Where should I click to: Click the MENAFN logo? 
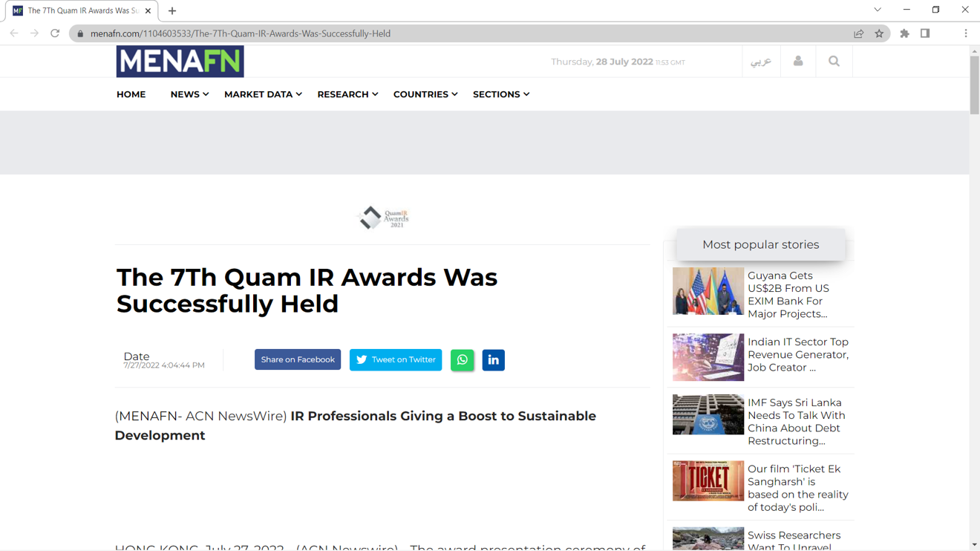[x=180, y=62]
